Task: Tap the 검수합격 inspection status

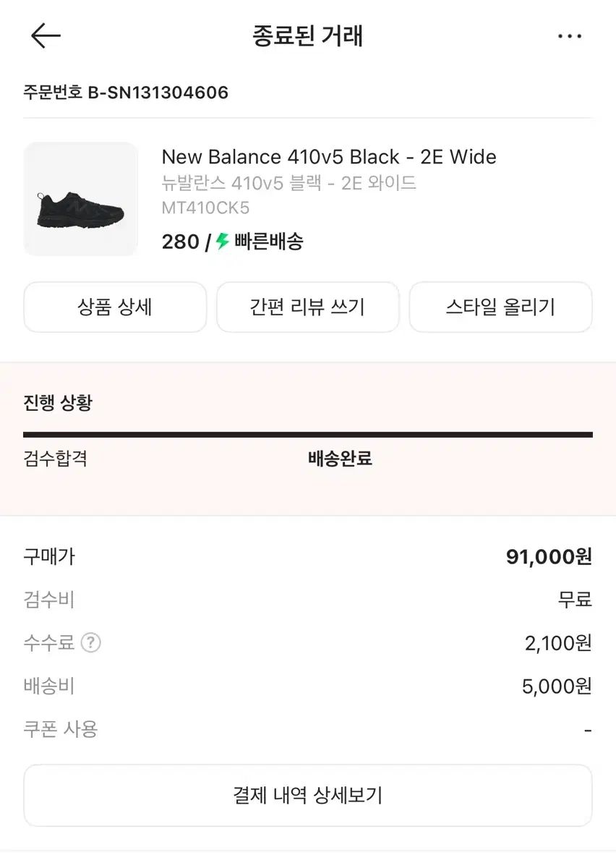Action: pyautogui.click(x=56, y=459)
